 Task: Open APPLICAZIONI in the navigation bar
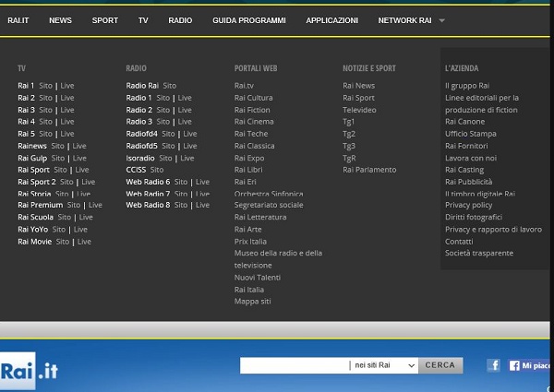331,20
